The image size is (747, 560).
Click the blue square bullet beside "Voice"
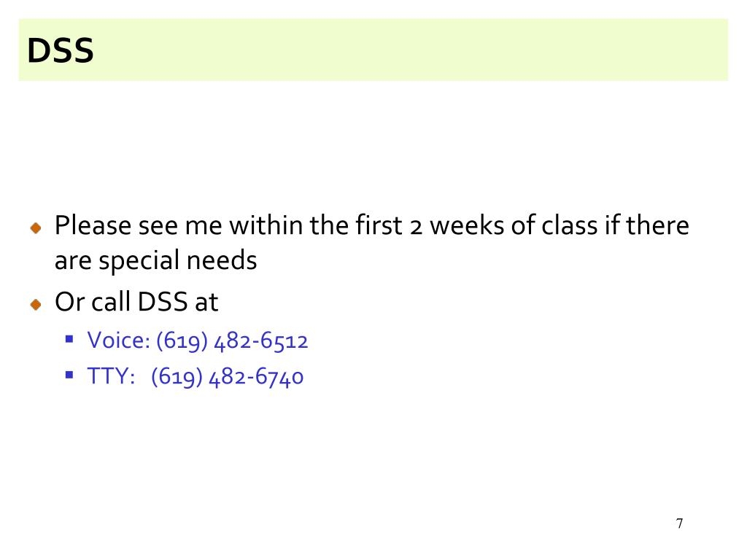coord(69,338)
